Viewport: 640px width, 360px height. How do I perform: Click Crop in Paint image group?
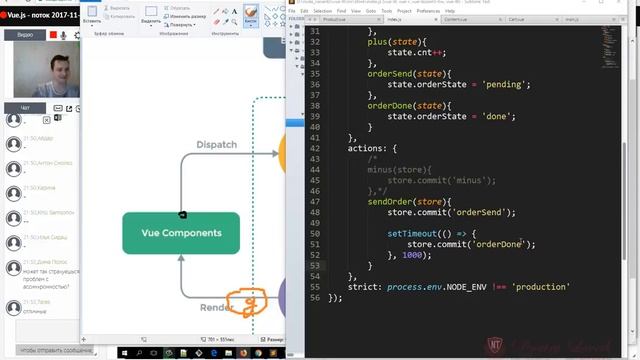(x=177, y=8)
